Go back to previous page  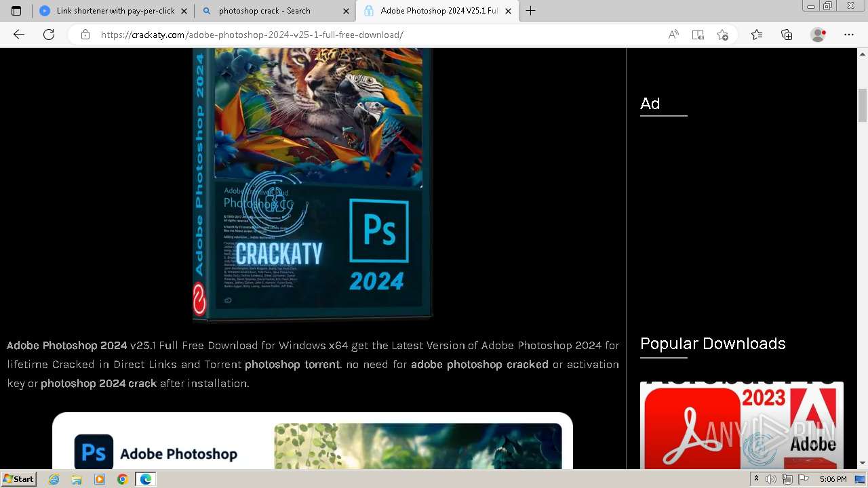tap(19, 35)
